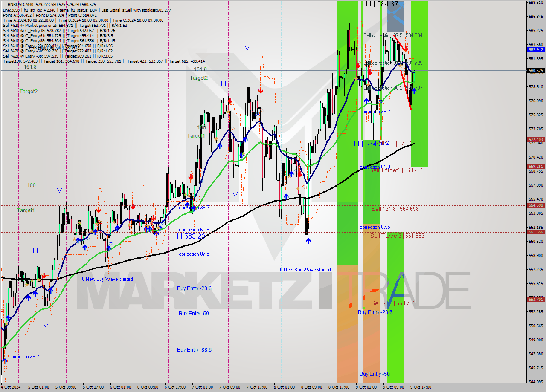Select the 'Buy Entry -88.6' label
The image size is (546, 392).
pos(194,350)
